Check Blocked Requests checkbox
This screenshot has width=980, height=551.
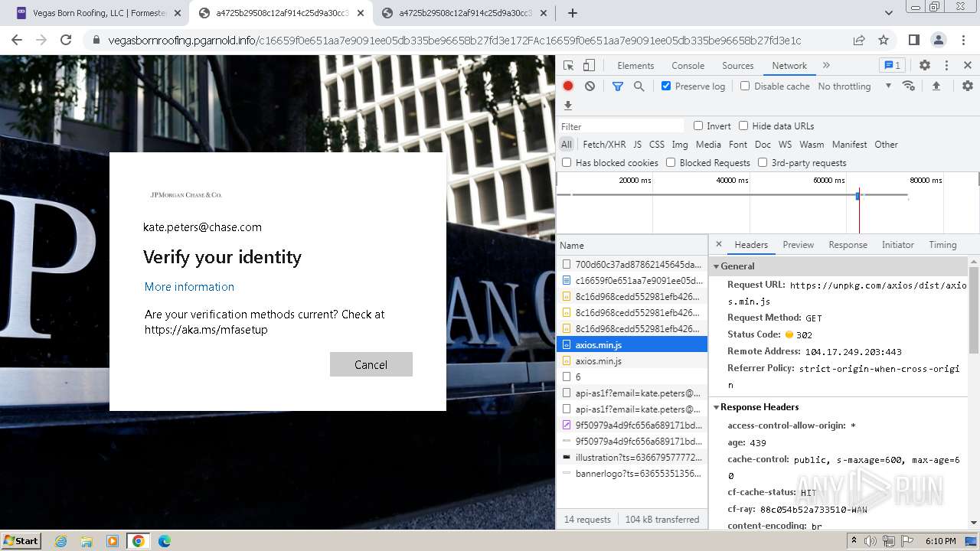[x=671, y=162]
